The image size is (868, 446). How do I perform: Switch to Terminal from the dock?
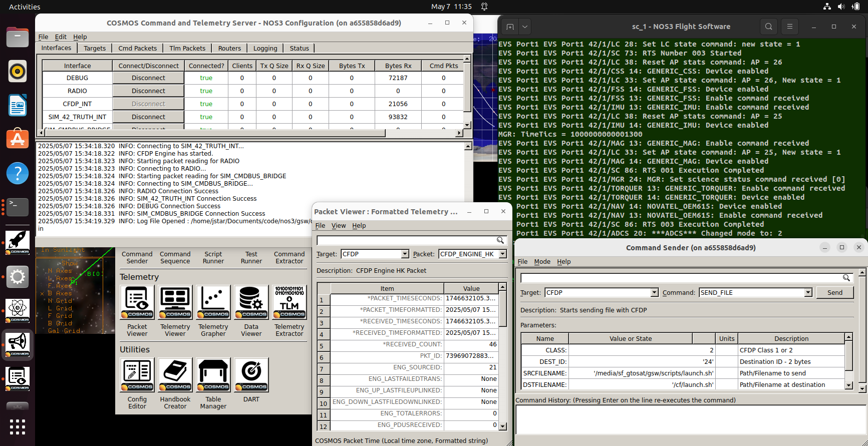point(18,207)
